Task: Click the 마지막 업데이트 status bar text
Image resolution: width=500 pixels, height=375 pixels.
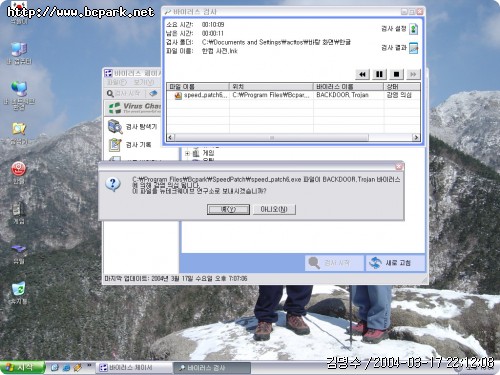Action: [176, 279]
